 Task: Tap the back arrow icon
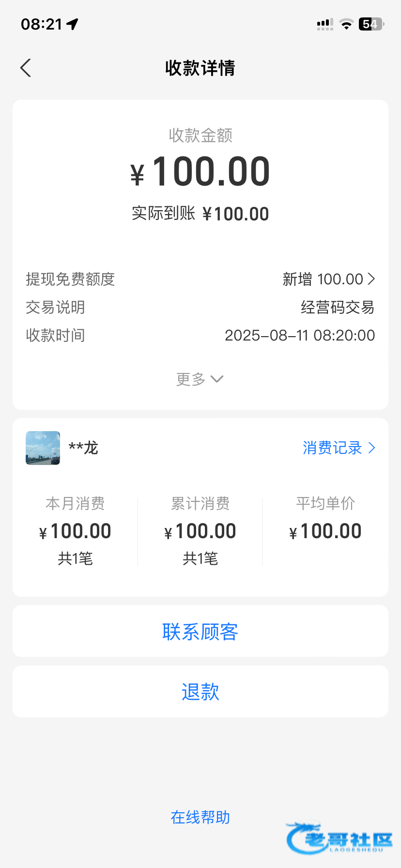pos(26,68)
